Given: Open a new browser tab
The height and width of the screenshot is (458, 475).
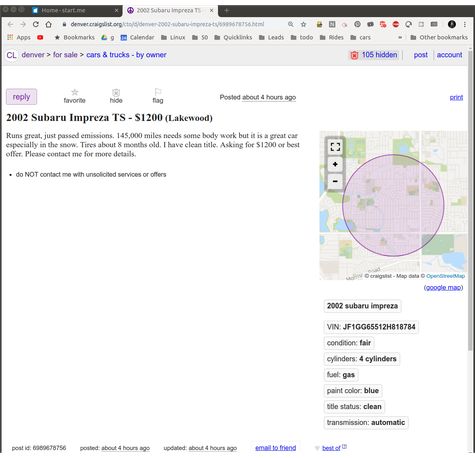Looking at the screenshot, I should pos(226,10).
